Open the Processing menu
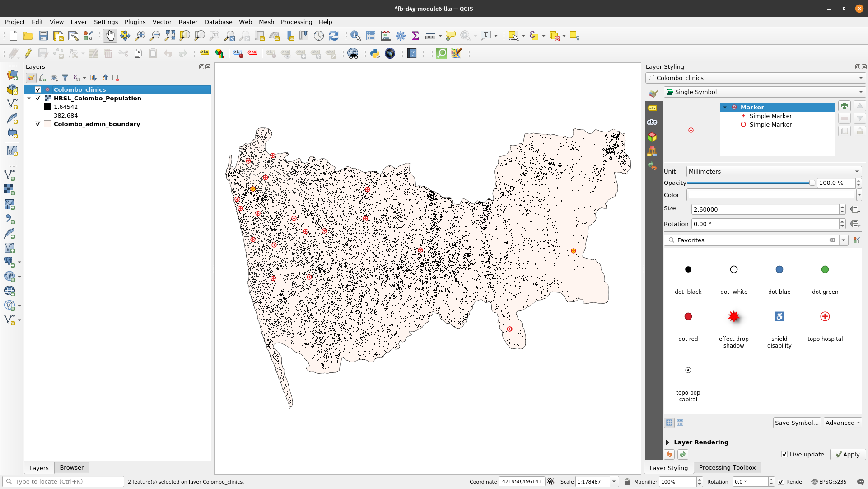 (296, 22)
